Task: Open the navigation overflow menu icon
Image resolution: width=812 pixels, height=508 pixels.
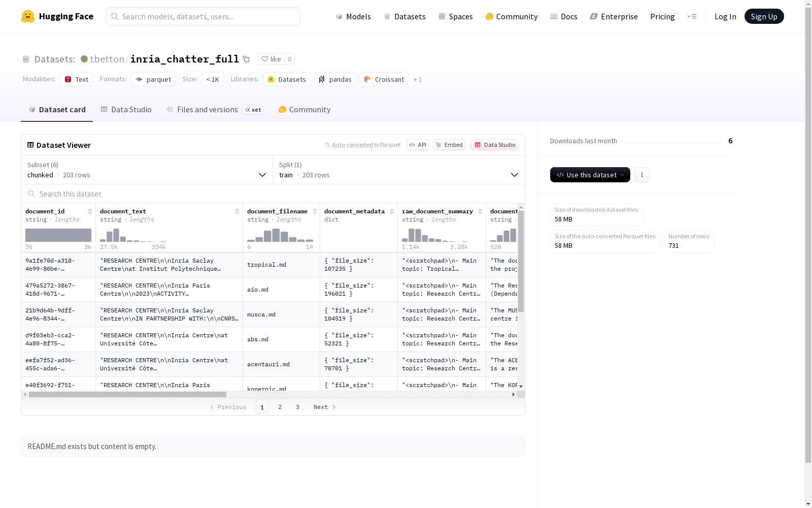Action: tap(692, 16)
